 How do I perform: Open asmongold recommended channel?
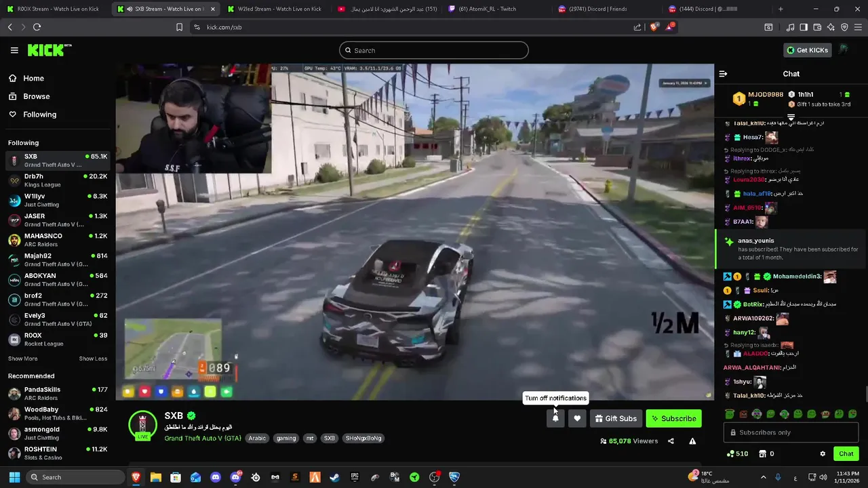pos(58,433)
